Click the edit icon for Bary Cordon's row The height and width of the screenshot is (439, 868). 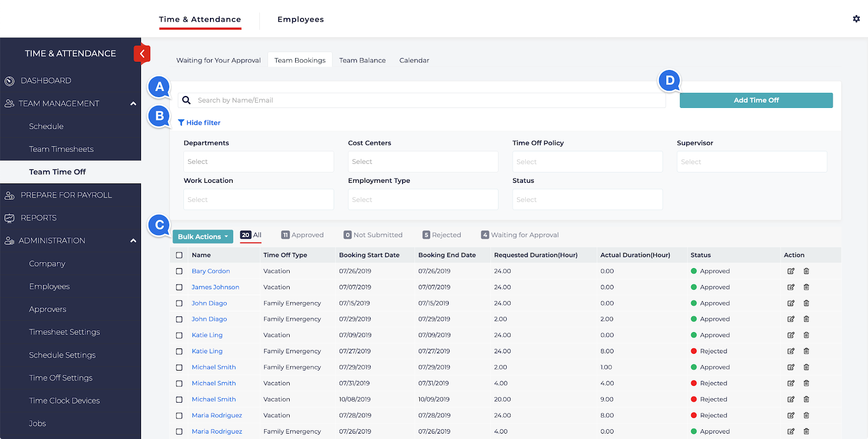pyautogui.click(x=791, y=271)
